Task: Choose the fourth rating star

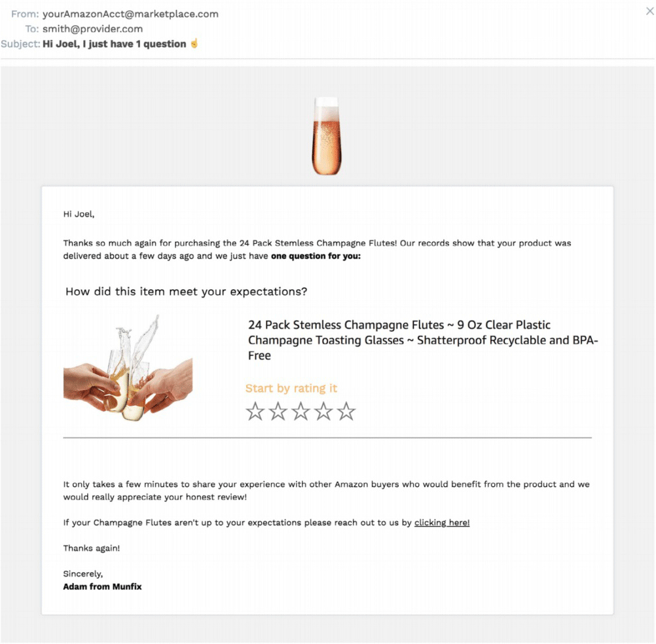Action: pos(323,412)
